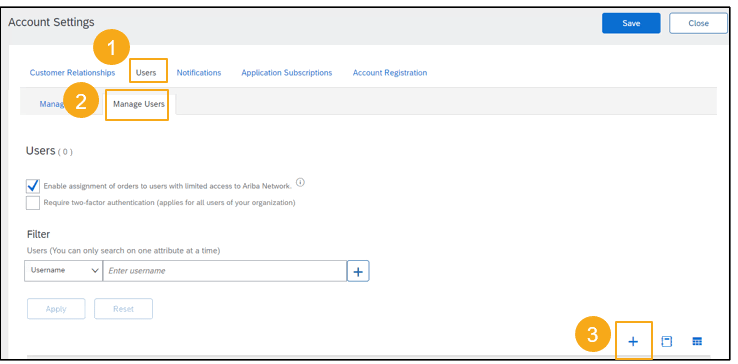Select the Manage Users sub-tab
The image size is (738, 364).
(x=139, y=104)
